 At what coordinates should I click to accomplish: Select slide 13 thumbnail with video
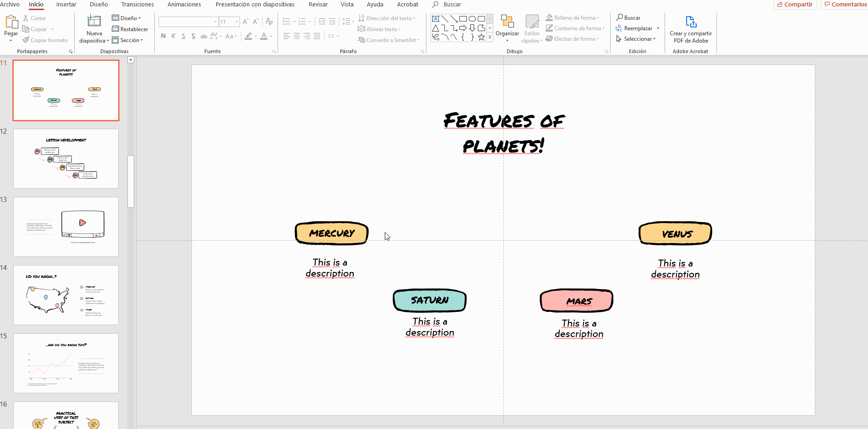[x=66, y=227]
